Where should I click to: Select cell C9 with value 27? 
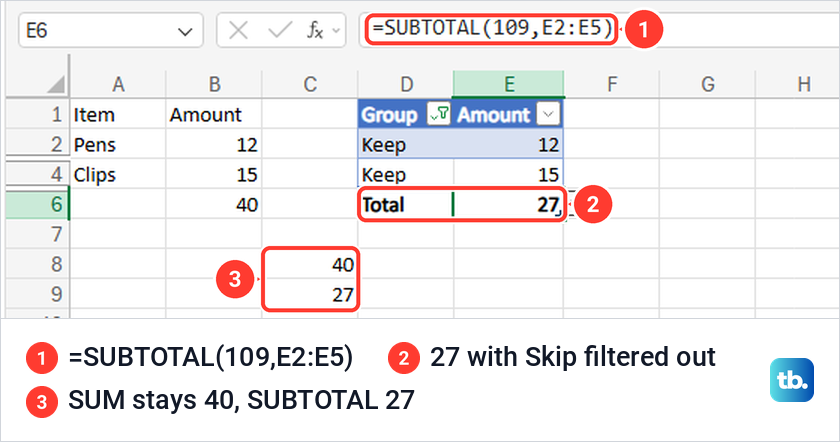click(310, 294)
